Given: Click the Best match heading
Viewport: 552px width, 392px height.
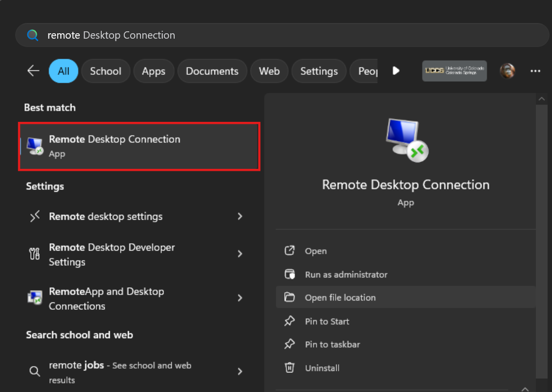Looking at the screenshot, I should [x=49, y=108].
